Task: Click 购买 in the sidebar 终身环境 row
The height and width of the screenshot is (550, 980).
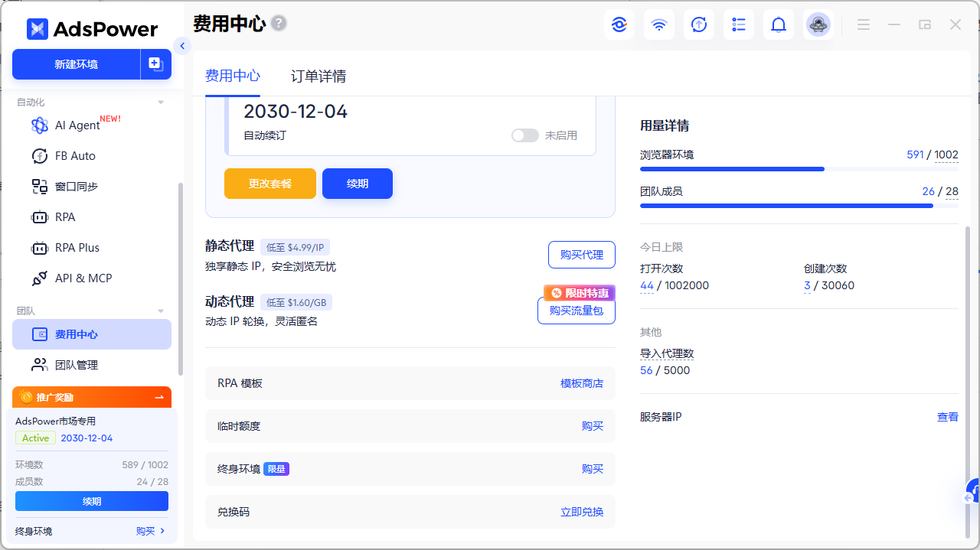Action: (150, 531)
